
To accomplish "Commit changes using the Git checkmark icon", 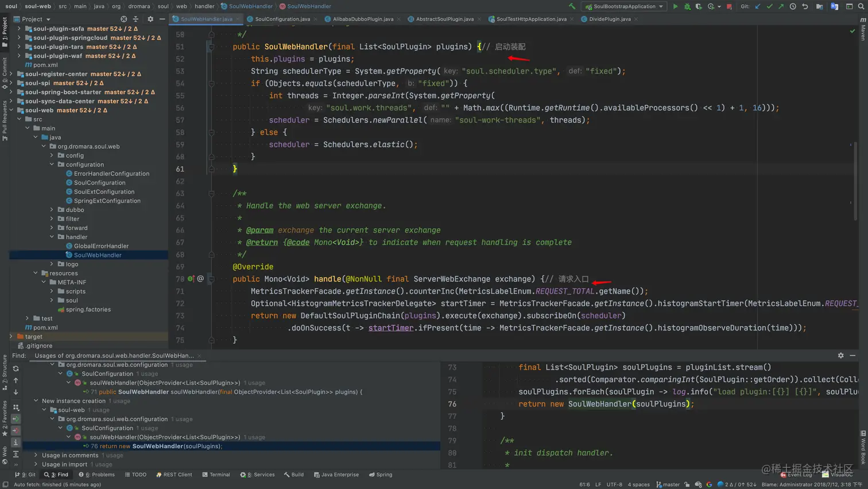I will (x=769, y=6).
